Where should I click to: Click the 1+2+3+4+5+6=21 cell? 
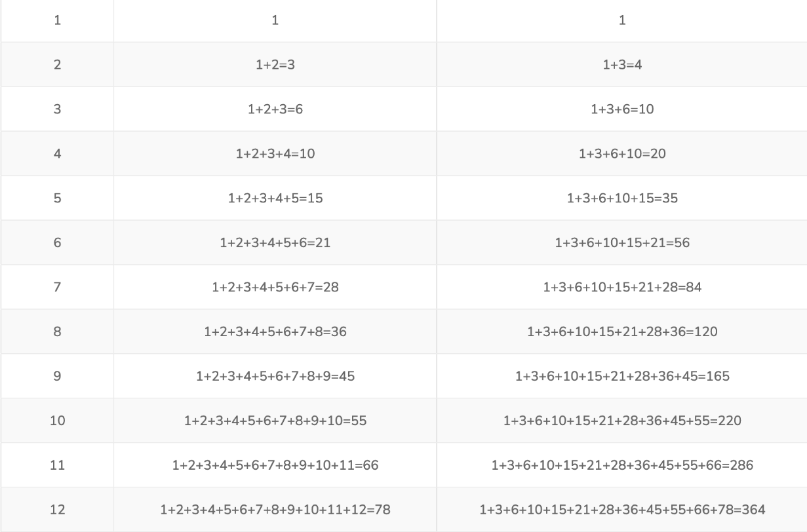[275, 244]
